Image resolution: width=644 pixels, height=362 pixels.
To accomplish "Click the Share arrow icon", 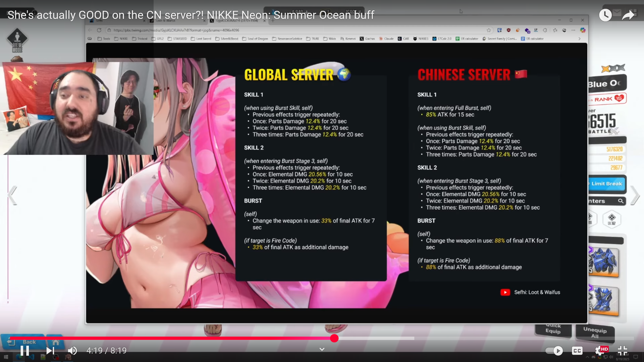I will point(628,15).
